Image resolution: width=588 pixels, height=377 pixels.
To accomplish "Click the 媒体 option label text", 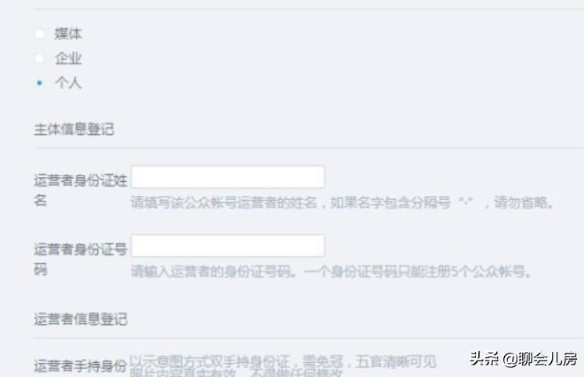I will tap(68, 34).
